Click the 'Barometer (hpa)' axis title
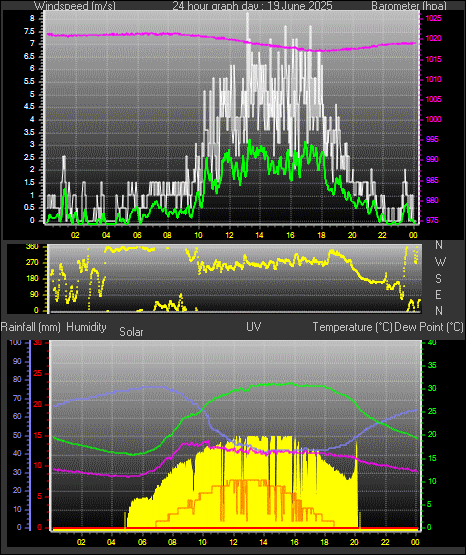 [409, 5]
